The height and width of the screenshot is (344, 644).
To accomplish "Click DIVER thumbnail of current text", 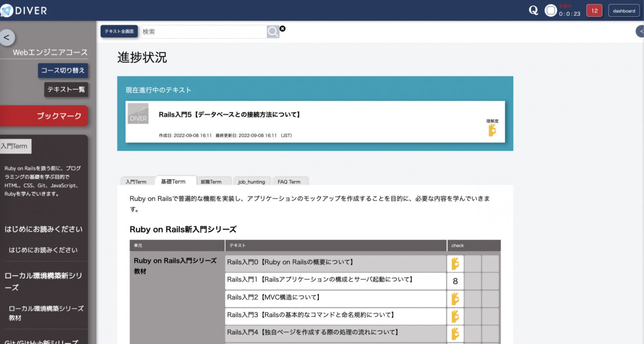I will pos(138,113).
